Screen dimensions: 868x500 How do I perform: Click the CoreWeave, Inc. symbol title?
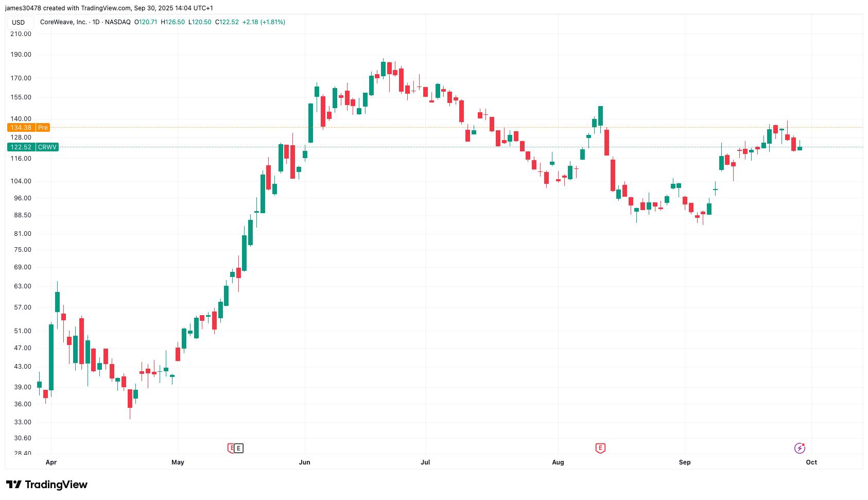coord(63,22)
